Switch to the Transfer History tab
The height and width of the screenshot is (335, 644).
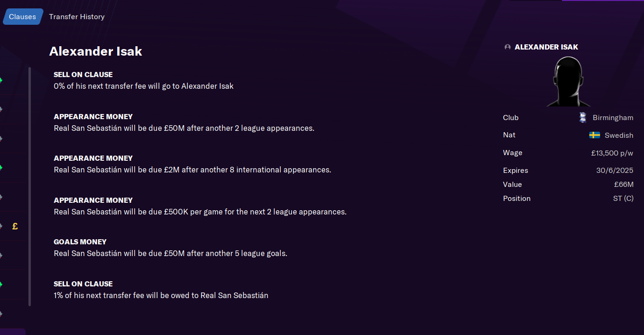(x=77, y=17)
